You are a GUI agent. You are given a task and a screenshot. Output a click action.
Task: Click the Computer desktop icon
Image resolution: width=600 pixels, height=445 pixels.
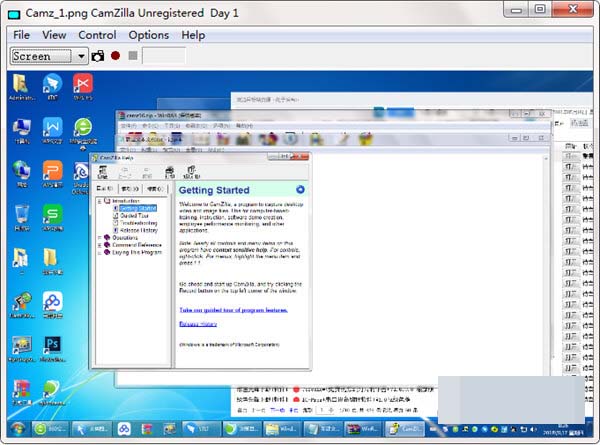coord(22,131)
